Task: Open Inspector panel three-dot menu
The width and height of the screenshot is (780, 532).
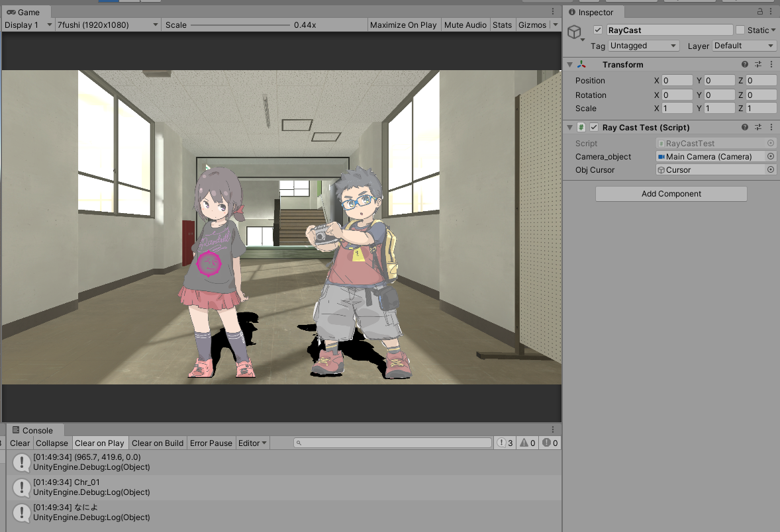Action: (771, 11)
